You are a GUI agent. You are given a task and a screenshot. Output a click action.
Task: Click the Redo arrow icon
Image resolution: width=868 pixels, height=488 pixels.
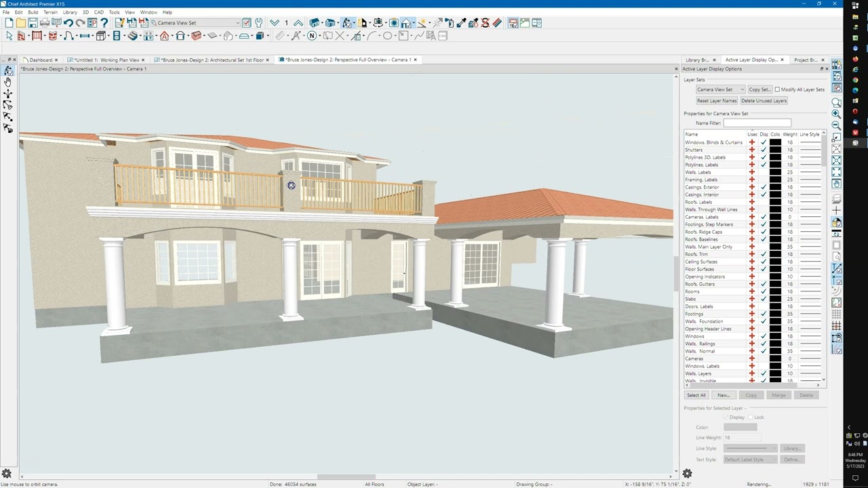pyautogui.click(x=80, y=23)
